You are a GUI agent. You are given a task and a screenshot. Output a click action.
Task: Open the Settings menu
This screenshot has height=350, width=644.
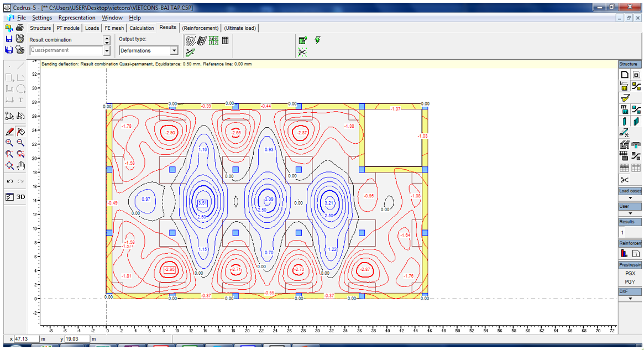tap(42, 18)
